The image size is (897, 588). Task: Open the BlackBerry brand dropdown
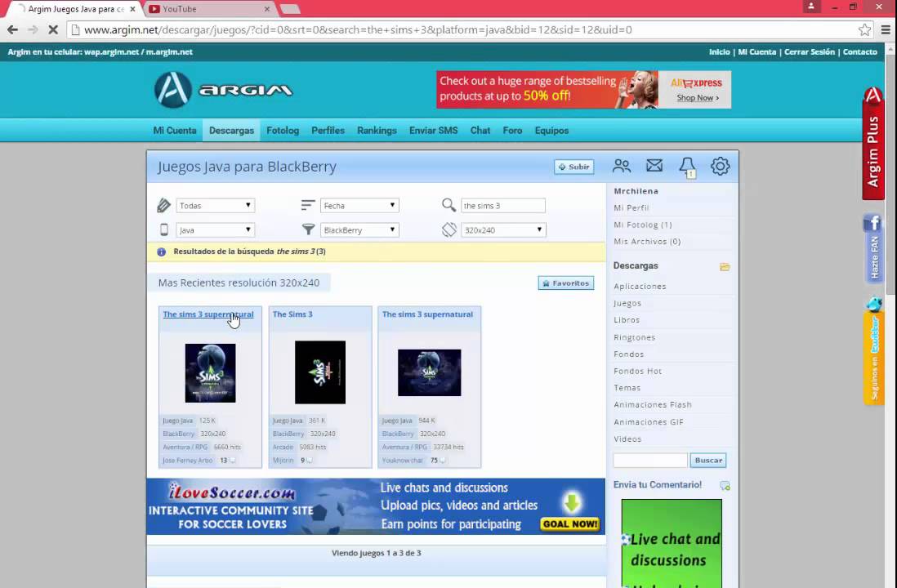(x=359, y=230)
